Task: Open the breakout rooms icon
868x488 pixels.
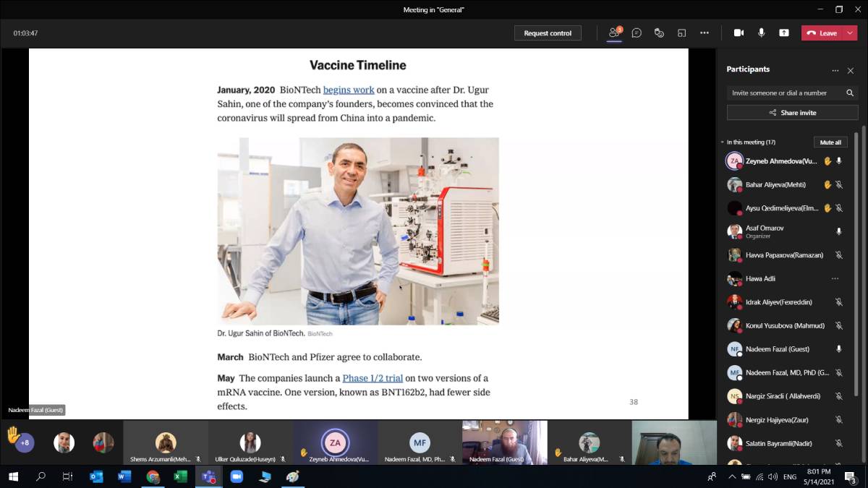Action: pyautogui.click(x=681, y=33)
